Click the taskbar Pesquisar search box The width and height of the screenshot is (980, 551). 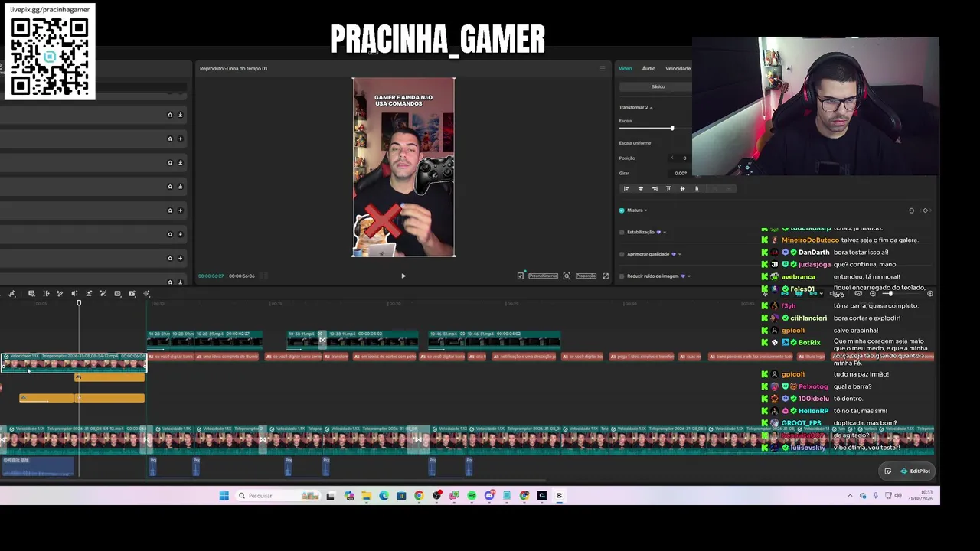[x=277, y=496]
